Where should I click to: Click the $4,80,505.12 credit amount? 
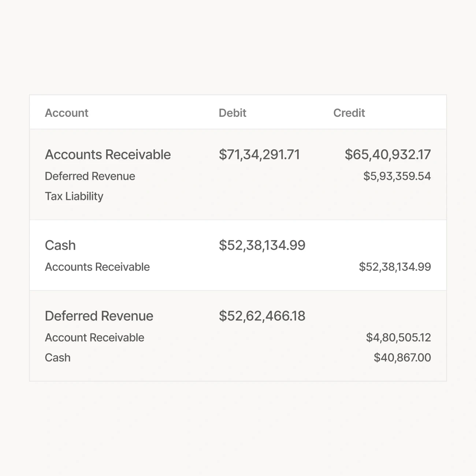coord(398,338)
